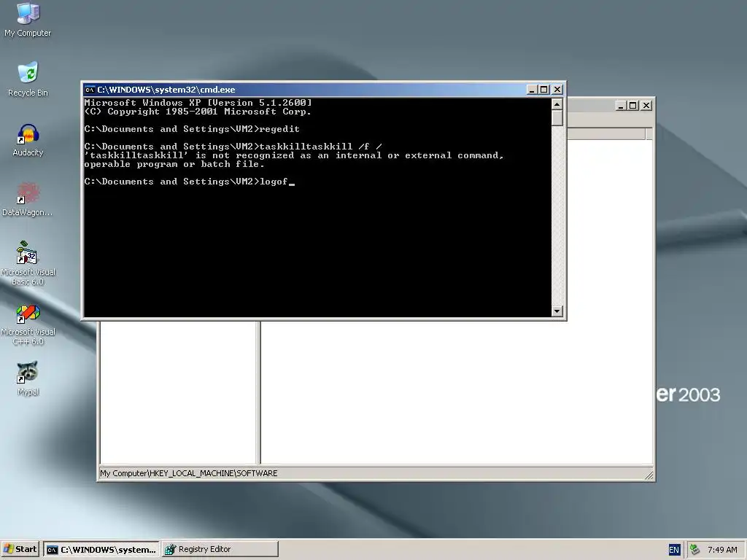747x560 pixels.
Task: Click the Registry Editor resize grip
Action: [x=649, y=475]
